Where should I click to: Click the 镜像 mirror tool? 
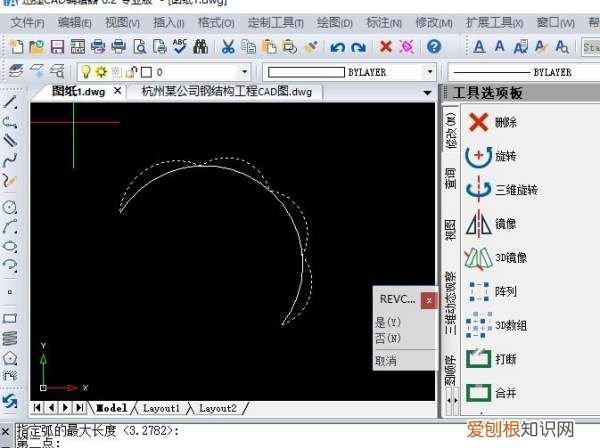(x=491, y=223)
